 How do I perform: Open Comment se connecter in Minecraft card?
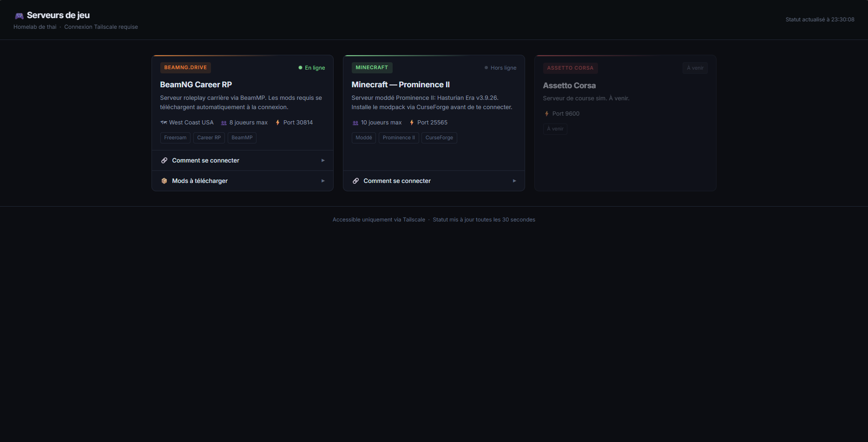pyautogui.click(x=434, y=181)
